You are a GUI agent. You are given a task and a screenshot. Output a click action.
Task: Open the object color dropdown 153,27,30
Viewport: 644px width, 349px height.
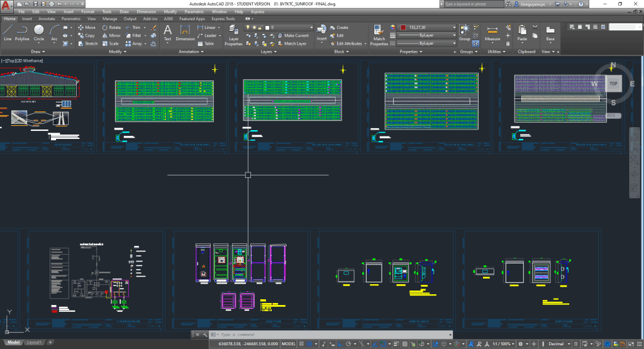(x=427, y=28)
